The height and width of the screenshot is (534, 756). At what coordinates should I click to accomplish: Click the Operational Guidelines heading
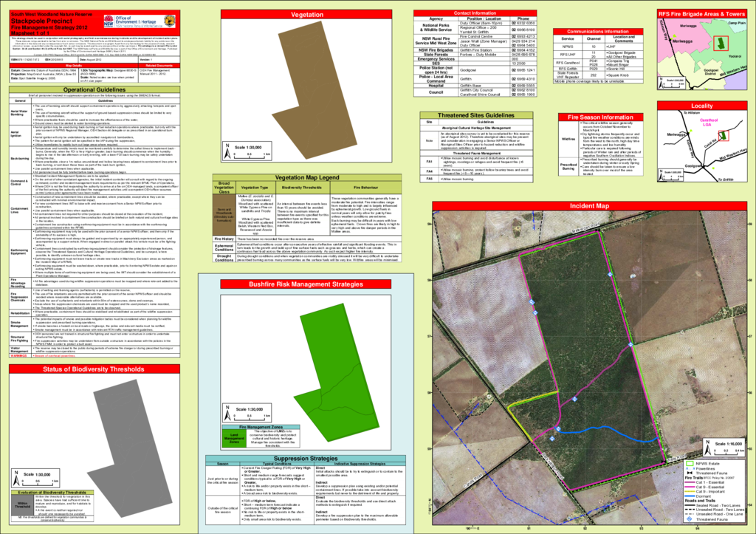click(94, 89)
